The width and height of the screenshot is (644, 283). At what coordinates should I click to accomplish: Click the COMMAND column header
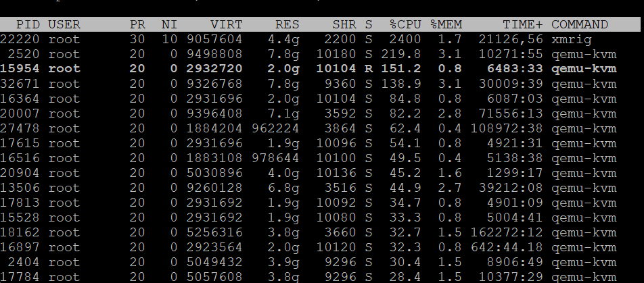(580, 24)
